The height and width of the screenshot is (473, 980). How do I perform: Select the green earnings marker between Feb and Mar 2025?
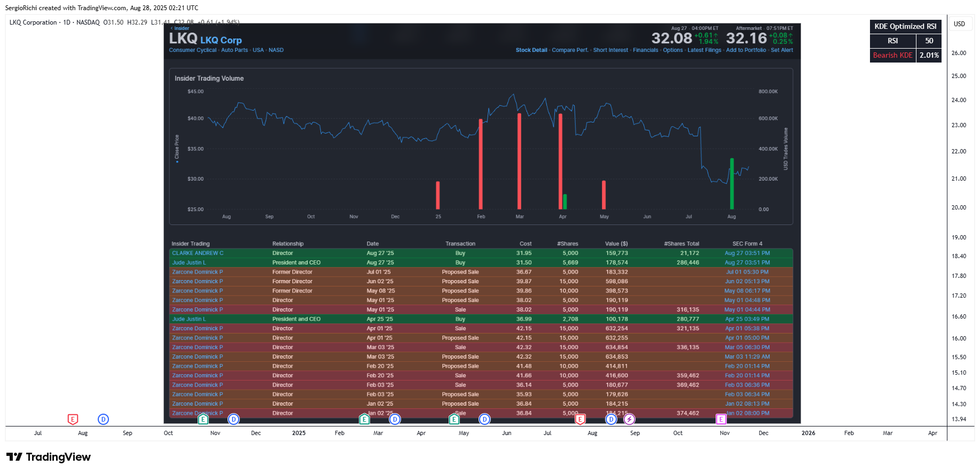[x=364, y=420]
